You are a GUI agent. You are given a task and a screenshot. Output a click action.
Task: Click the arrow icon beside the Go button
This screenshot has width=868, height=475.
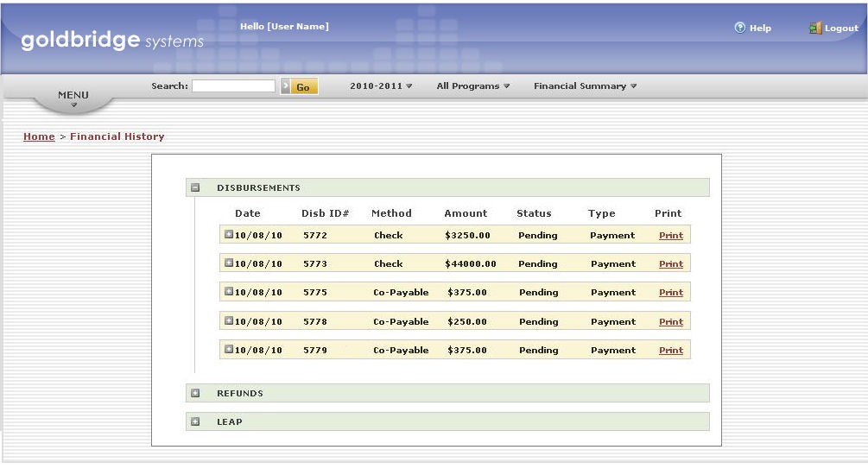(x=285, y=86)
